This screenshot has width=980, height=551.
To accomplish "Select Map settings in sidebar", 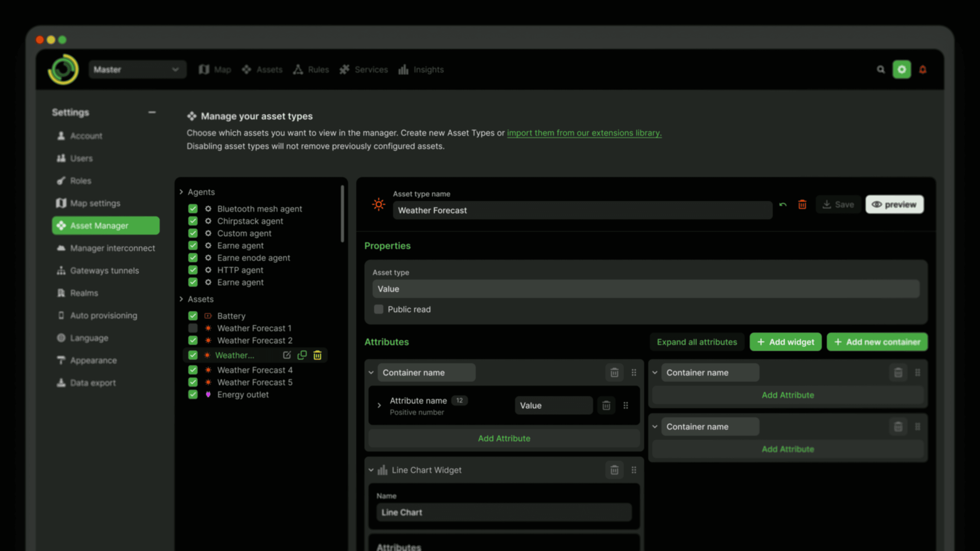I will [x=95, y=204].
